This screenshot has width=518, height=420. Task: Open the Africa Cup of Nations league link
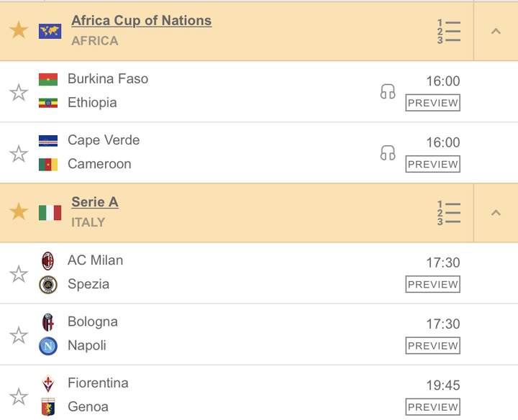pyautogui.click(x=142, y=20)
